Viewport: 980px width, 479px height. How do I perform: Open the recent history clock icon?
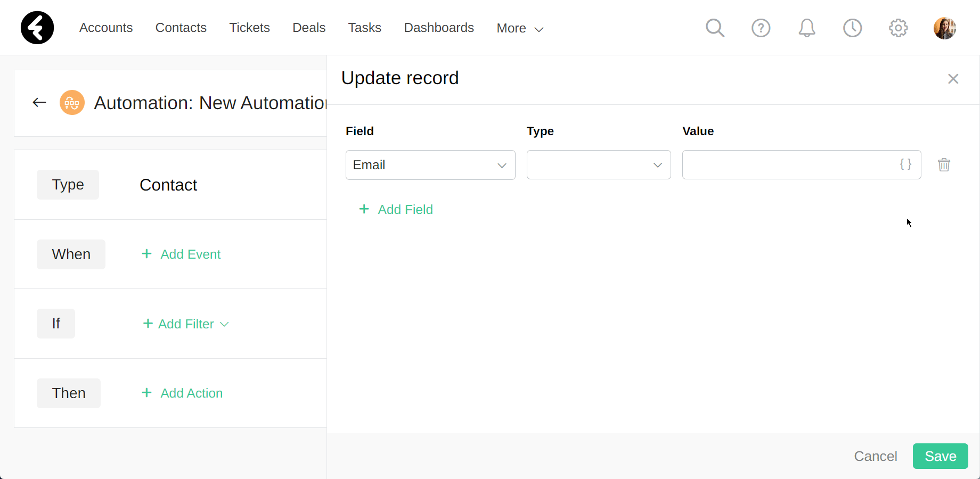852,28
